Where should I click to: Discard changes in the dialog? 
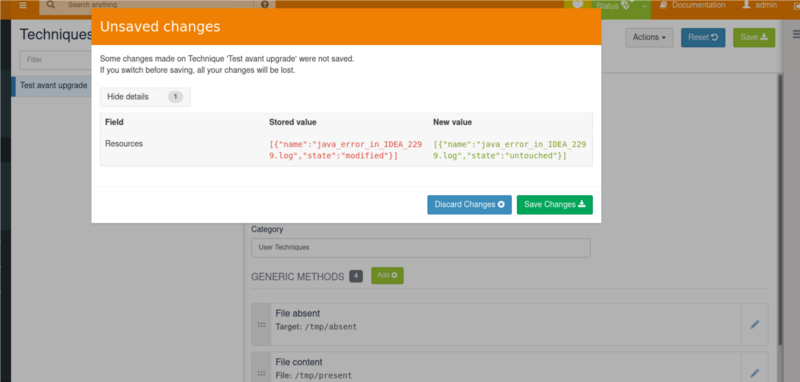(x=469, y=205)
